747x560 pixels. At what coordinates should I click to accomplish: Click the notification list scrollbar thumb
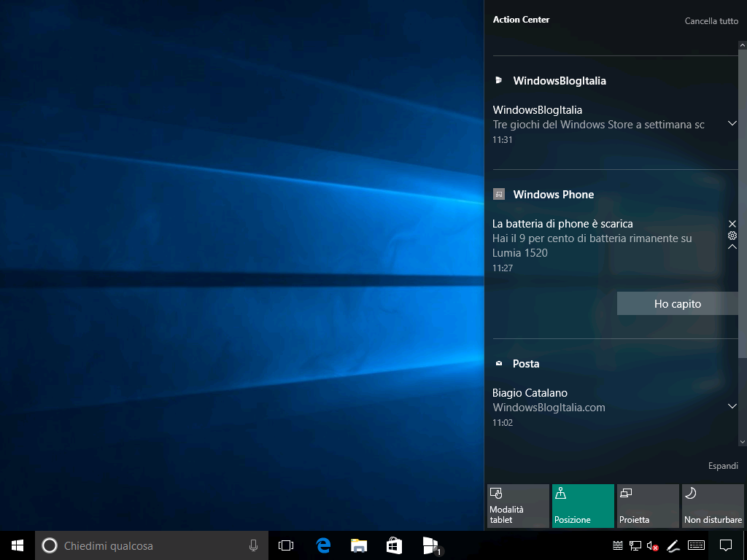742,203
